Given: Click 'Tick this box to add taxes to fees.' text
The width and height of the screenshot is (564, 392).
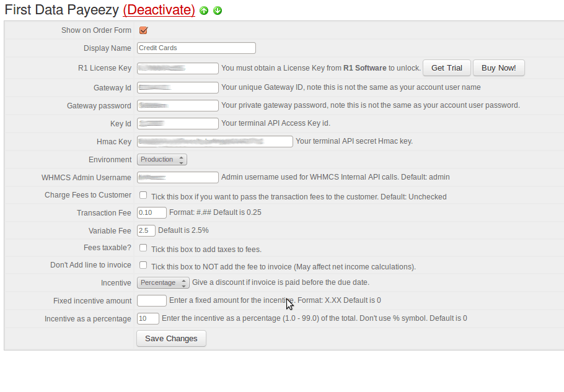Looking at the screenshot, I should tap(206, 250).
